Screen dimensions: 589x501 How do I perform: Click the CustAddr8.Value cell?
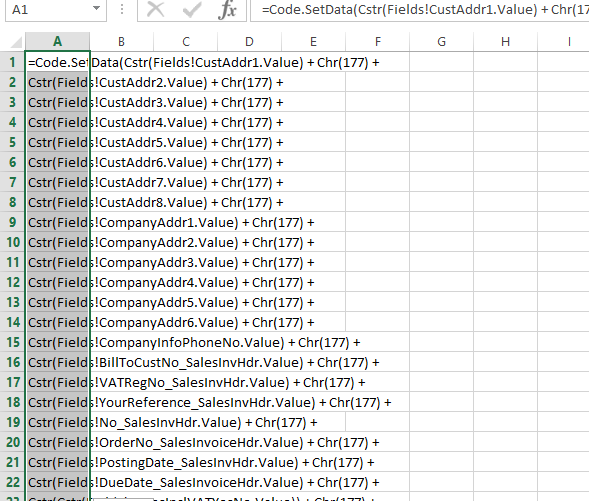tap(57, 202)
